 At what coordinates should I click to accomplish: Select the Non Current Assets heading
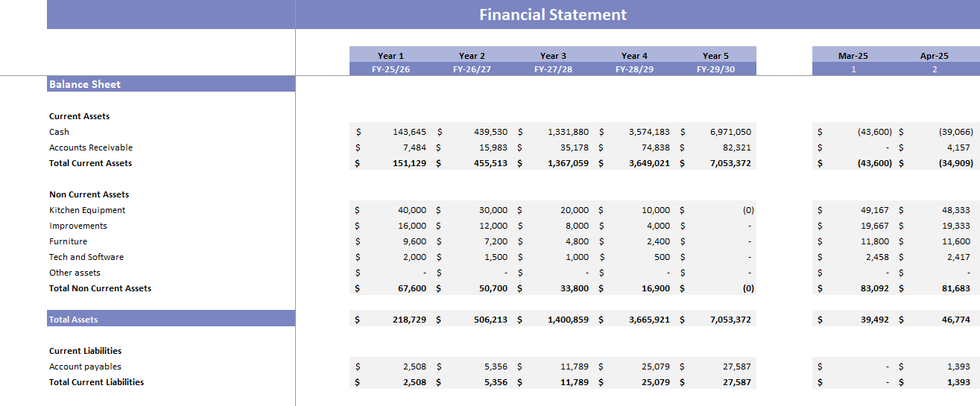pyautogui.click(x=89, y=194)
